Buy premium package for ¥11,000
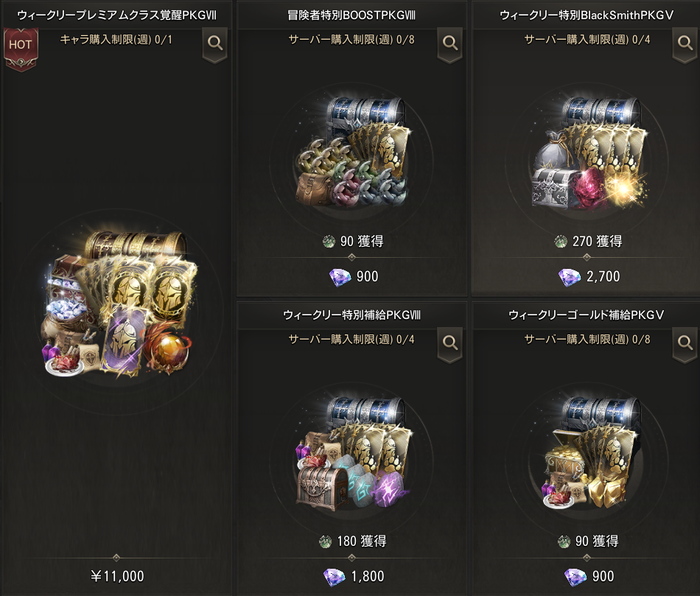This screenshot has width=700, height=596. (117, 576)
